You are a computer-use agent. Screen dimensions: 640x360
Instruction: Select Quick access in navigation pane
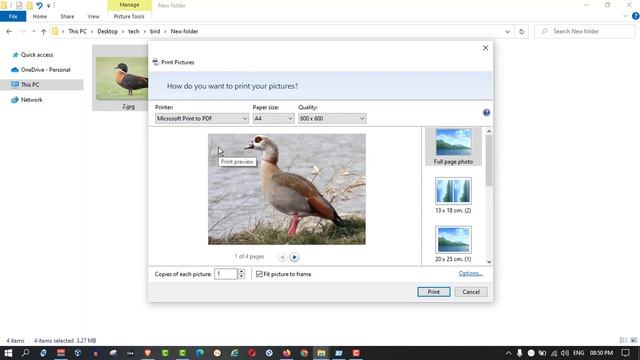37,55
